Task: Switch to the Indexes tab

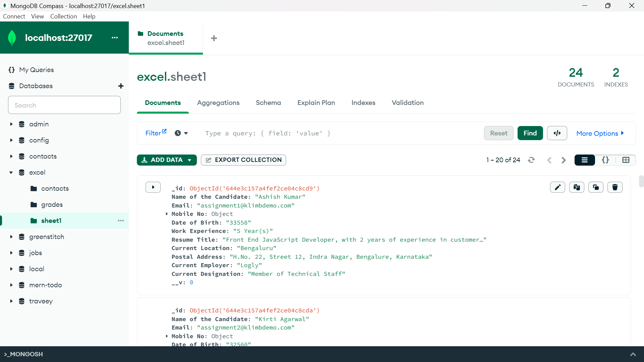Action: pyautogui.click(x=363, y=103)
